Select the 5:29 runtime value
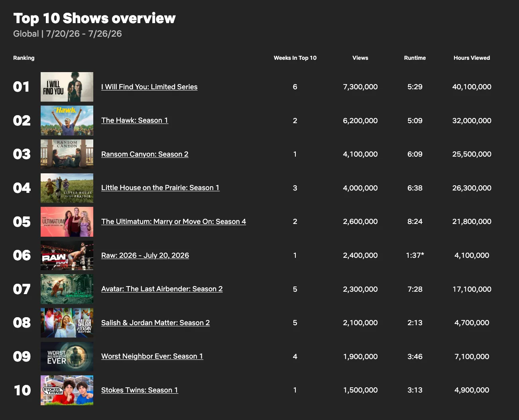The image size is (519, 420). [x=415, y=87]
